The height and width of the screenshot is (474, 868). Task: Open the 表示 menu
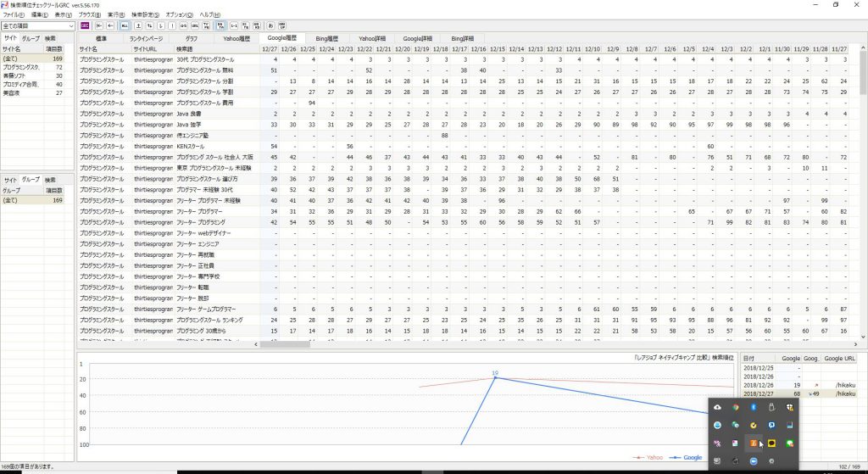click(x=63, y=15)
